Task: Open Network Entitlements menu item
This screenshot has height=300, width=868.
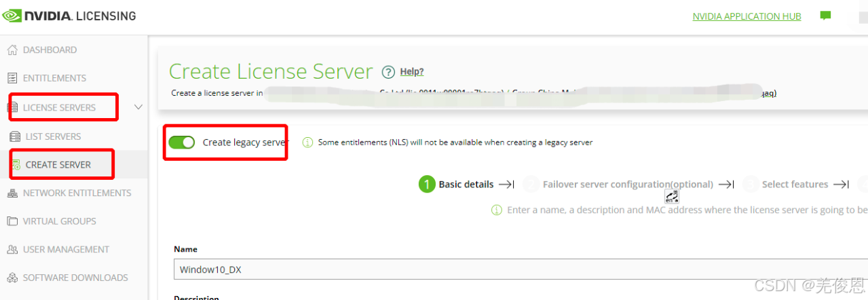Action: [77, 193]
